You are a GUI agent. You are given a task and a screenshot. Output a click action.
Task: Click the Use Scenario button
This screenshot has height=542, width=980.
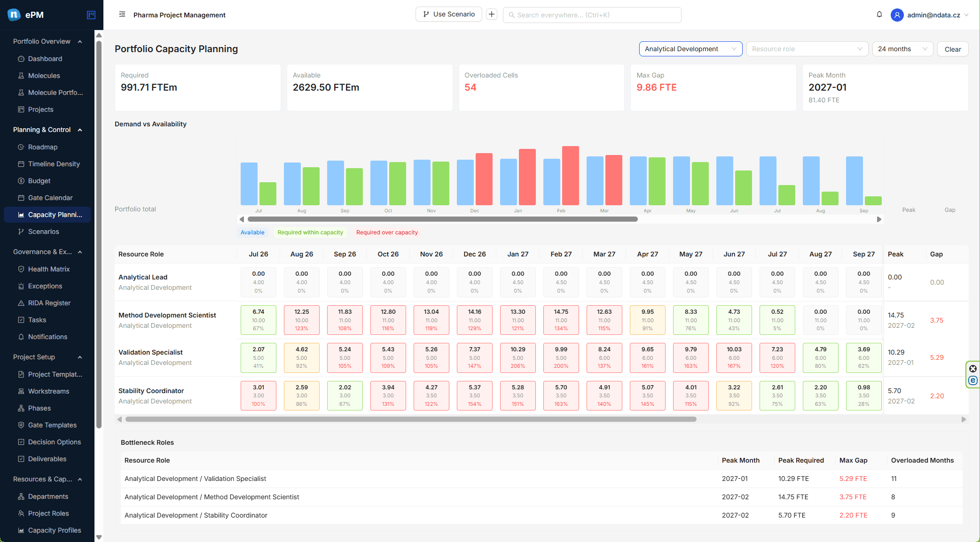[x=448, y=14]
